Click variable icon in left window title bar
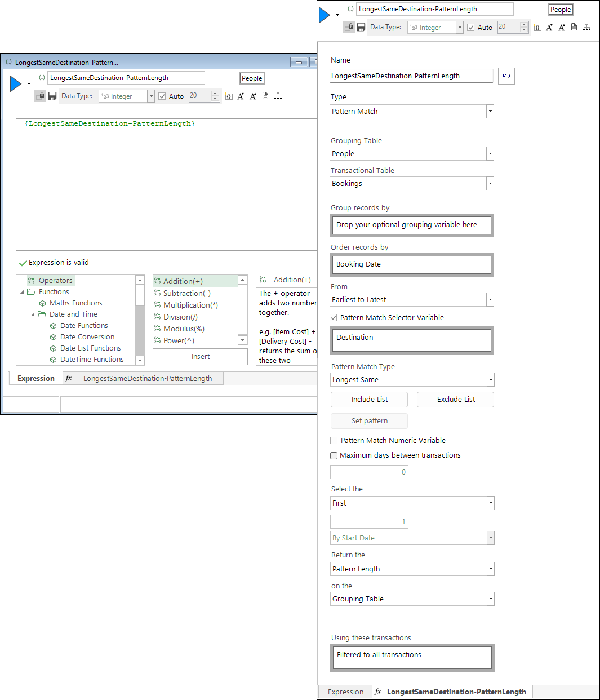 (8, 62)
